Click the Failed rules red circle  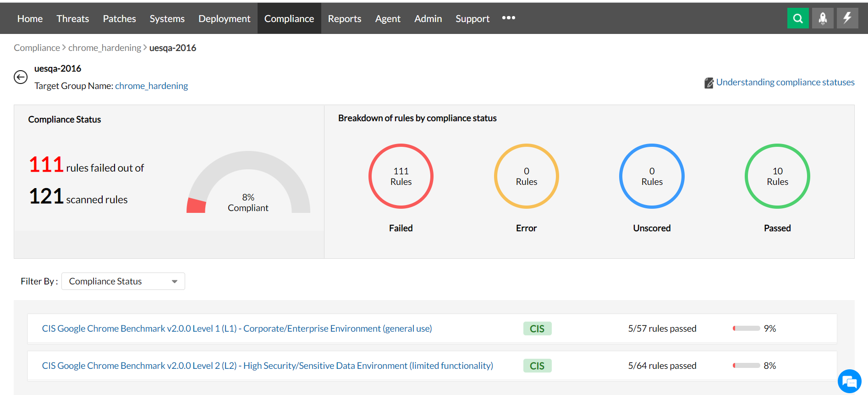tap(401, 176)
